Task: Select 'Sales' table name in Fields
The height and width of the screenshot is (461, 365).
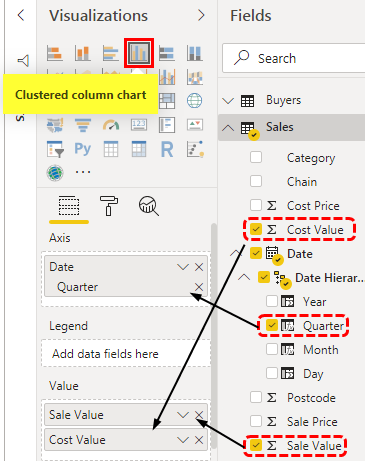Action: point(280,127)
